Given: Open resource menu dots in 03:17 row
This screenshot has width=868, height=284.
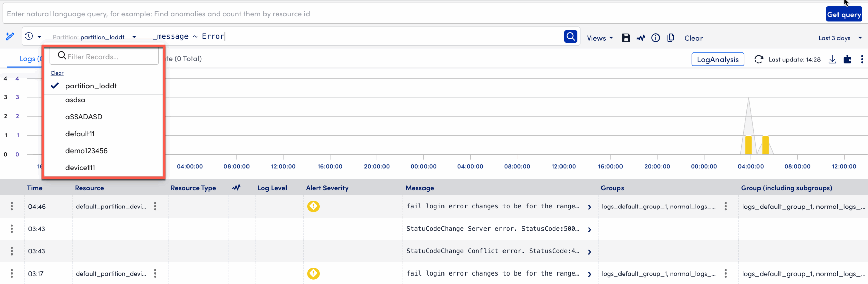Looking at the screenshot, I should click(155, 273).
